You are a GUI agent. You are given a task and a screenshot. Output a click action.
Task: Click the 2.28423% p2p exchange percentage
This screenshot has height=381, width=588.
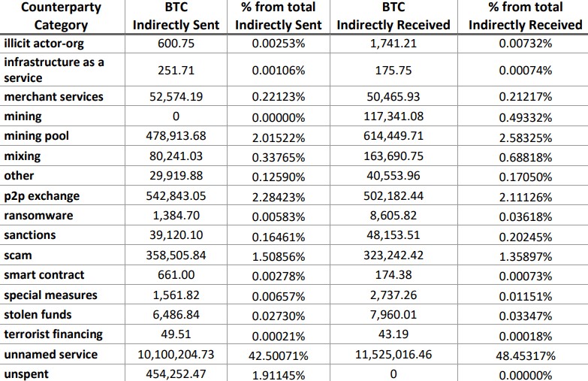coord(278,196)
